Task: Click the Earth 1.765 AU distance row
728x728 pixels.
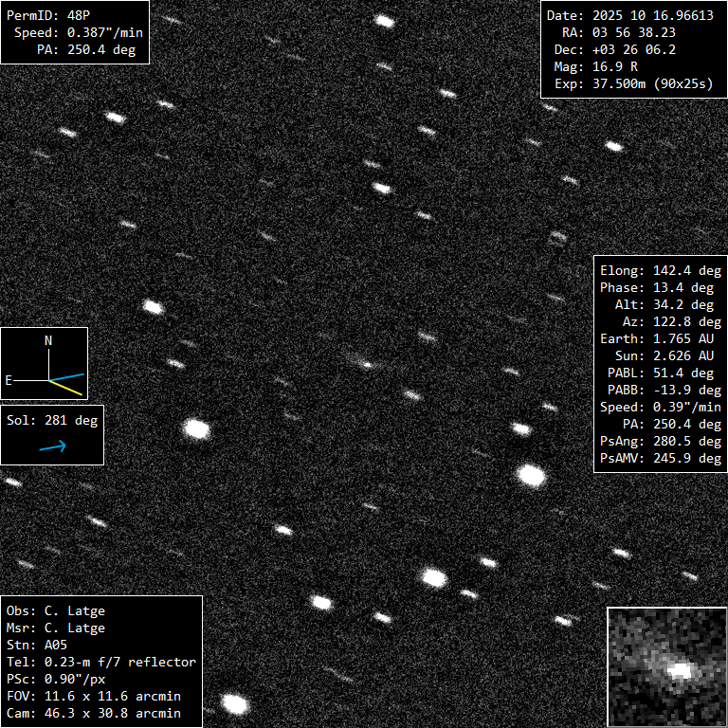Action: [x=660, y=338]
